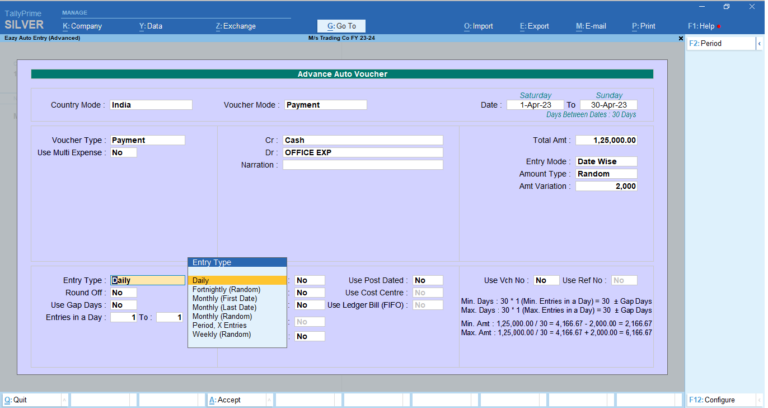Toggle Use Ledger Bill (FIFO) option

pos(428,305)
